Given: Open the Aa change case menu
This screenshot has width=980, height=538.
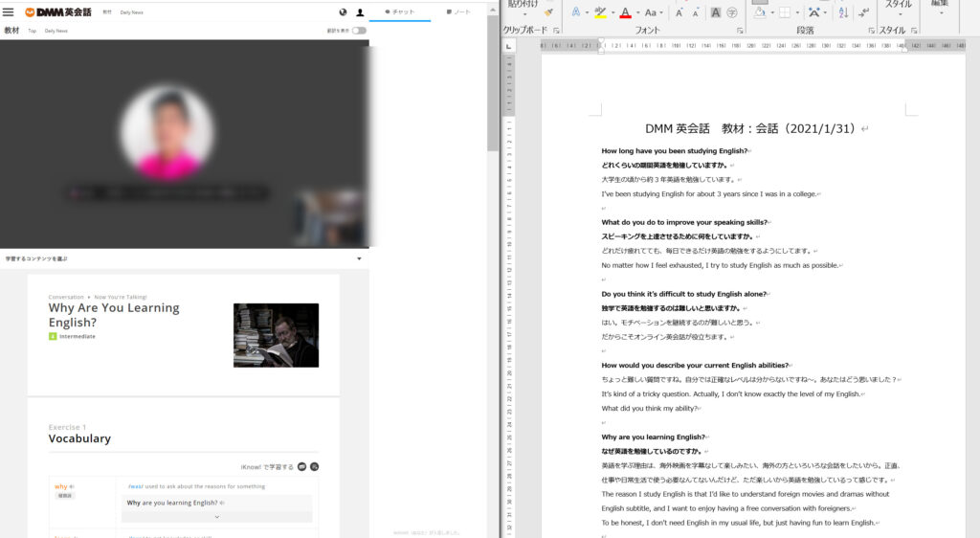Looking at the screenshot, I should (x=653, y=12).
